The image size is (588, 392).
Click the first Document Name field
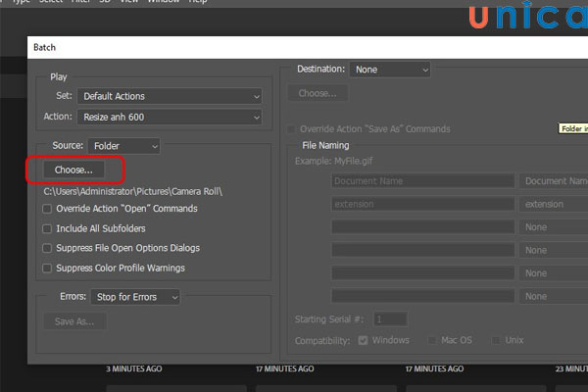[422, 181]
